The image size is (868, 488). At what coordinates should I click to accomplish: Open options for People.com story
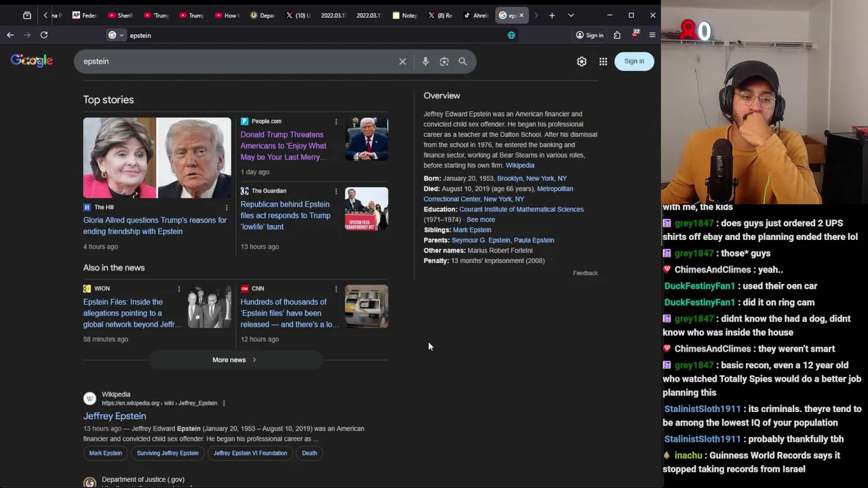click(336, 121)
